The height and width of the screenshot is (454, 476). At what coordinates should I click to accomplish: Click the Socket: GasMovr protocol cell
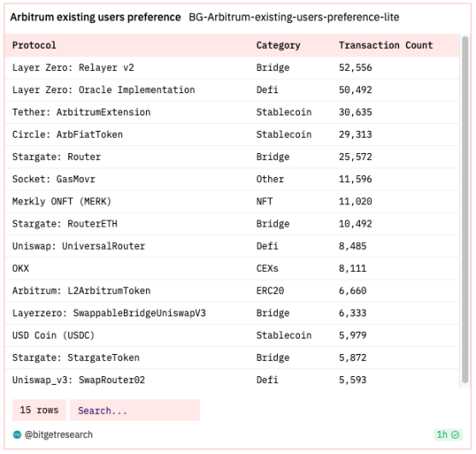(54, 180)
